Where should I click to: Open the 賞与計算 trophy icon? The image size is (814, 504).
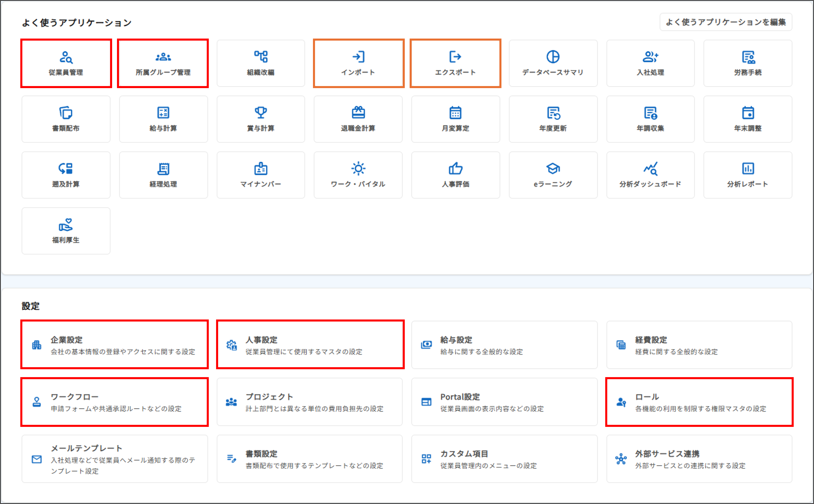pyautogui.click(x=261, y=113)
